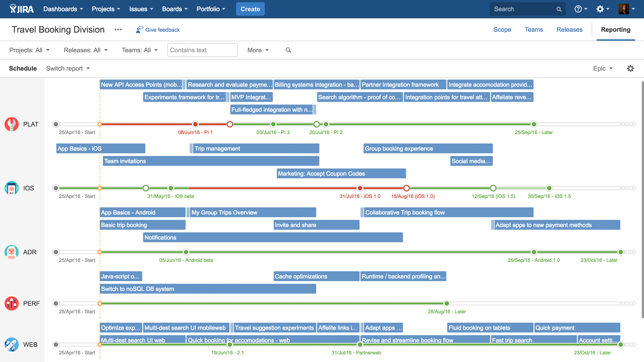Open the schedule report settings gear
The height and width of the screenshot is (362, 644).
tap(630, 68)
